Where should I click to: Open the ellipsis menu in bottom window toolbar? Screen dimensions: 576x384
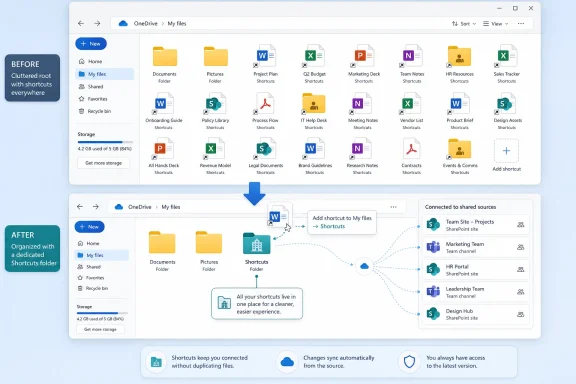(393, 207)
